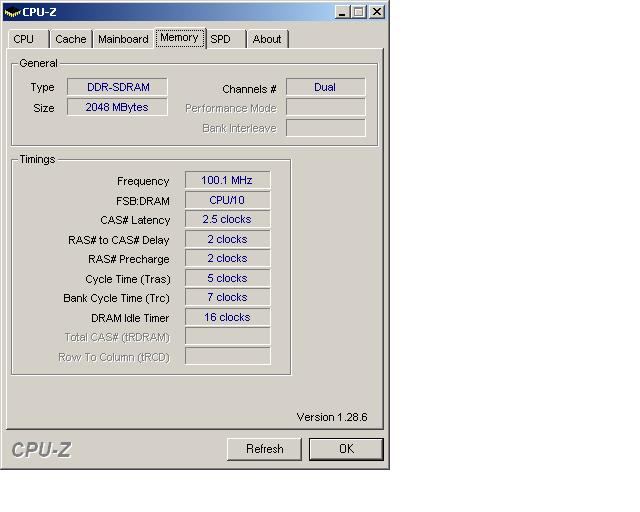Confirm with the OK button
This screenshot has height=512, width=640.
(x=346, y=449)
